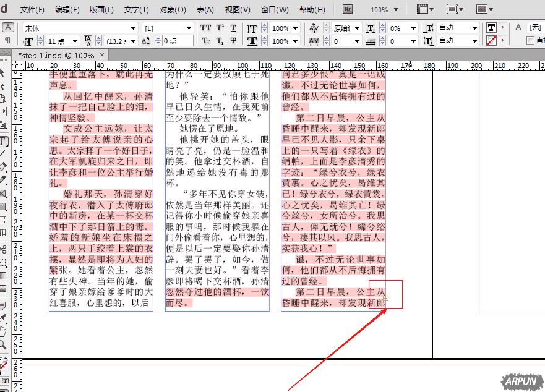Toggle superscript formatting

[219, 27]
